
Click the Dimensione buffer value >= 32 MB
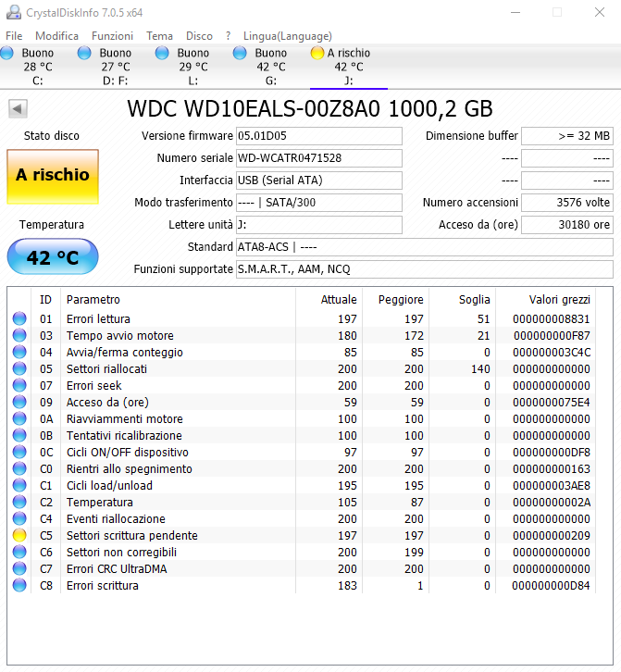click(567, 136)
